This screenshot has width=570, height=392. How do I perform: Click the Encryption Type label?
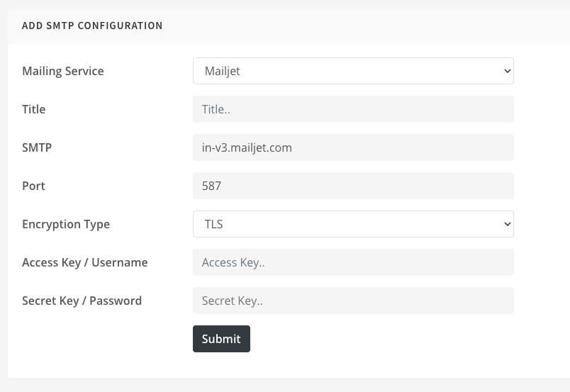point(66,225)
